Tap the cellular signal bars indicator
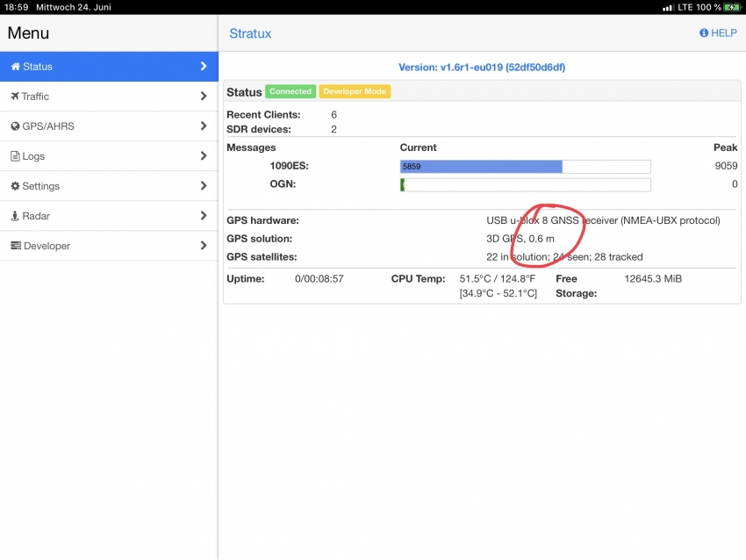This screenshot has width=746, height=560. click(668, 8)
